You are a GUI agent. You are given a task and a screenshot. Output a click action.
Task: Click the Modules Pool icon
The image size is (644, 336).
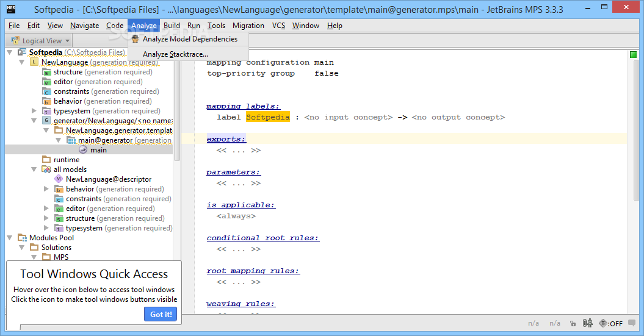(22, 238)
